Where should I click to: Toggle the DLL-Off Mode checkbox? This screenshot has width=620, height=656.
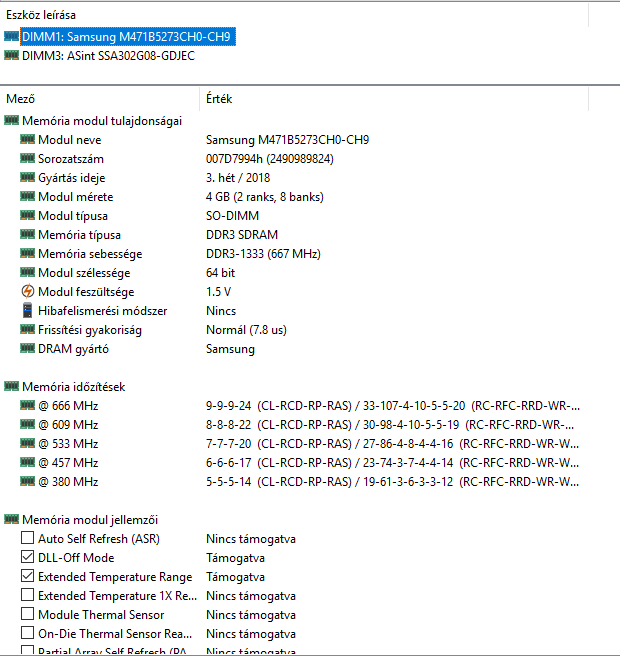tap(27, 557)
